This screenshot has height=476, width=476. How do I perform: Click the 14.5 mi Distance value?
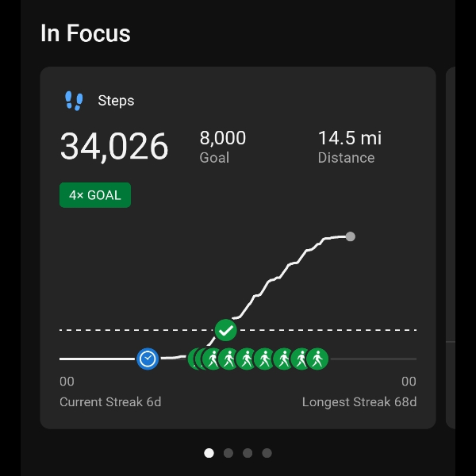pyautogui.click(x=349, y=138)
